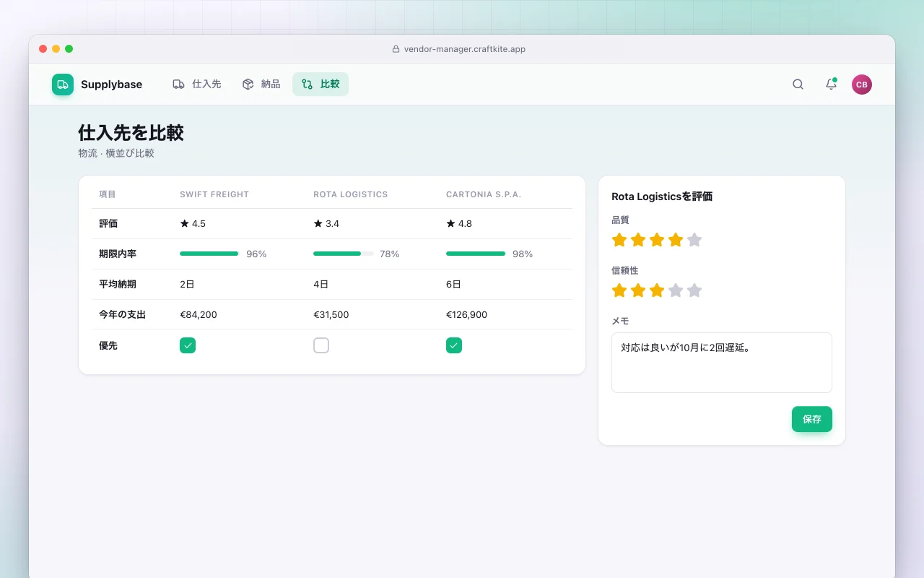
Task: Click the ROTA LOGISTICS column header
Action: point(351,194)
